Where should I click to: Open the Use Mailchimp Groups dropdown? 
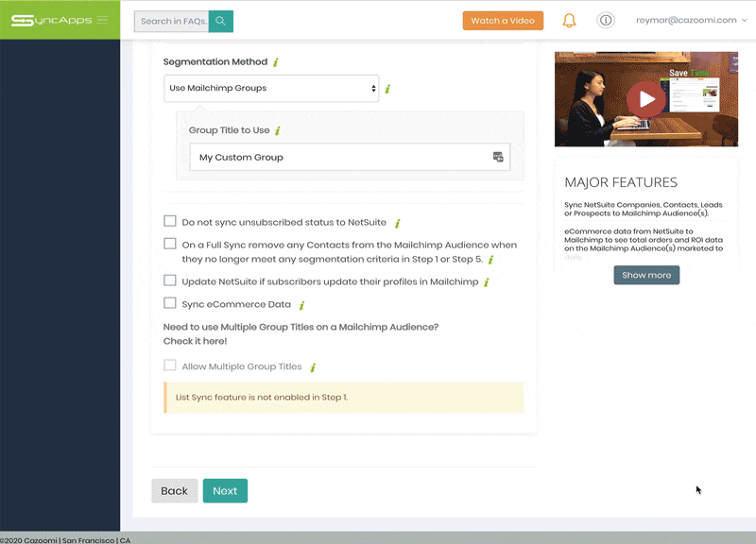click(x=271, y=88)
